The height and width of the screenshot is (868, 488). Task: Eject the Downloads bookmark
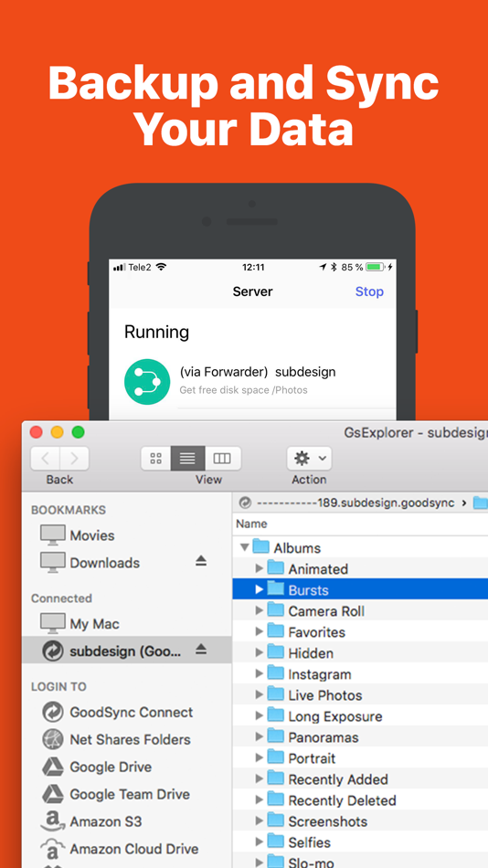pyautogui.click(x=201, y=561)
